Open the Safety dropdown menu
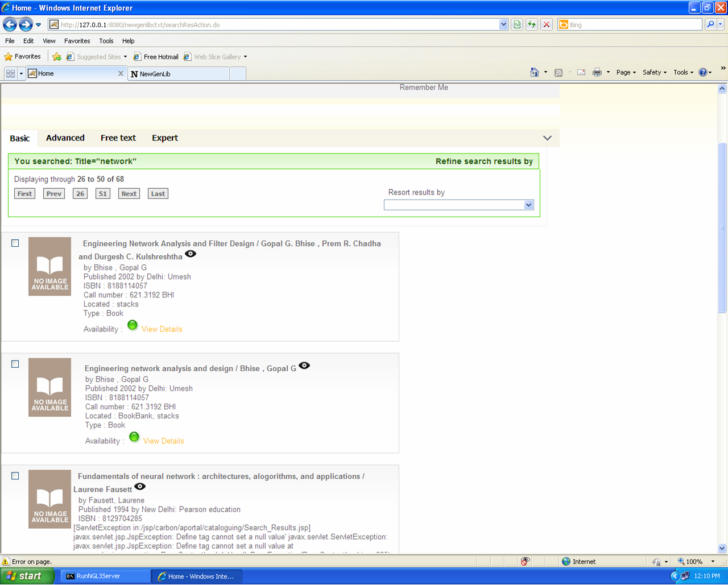The width and height of the screenshot is (728, 585). [x=654, y=72]
